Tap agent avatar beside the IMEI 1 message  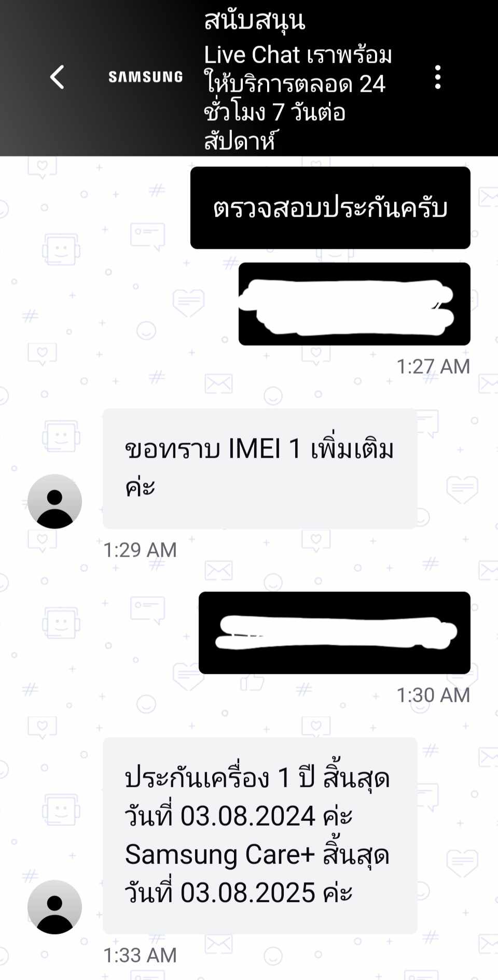coord(54,501)
